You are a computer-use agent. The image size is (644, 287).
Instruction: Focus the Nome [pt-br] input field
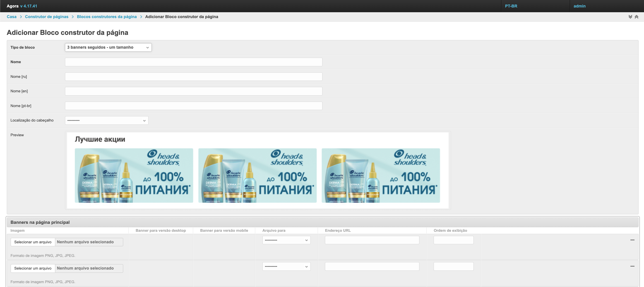[194, 106]
